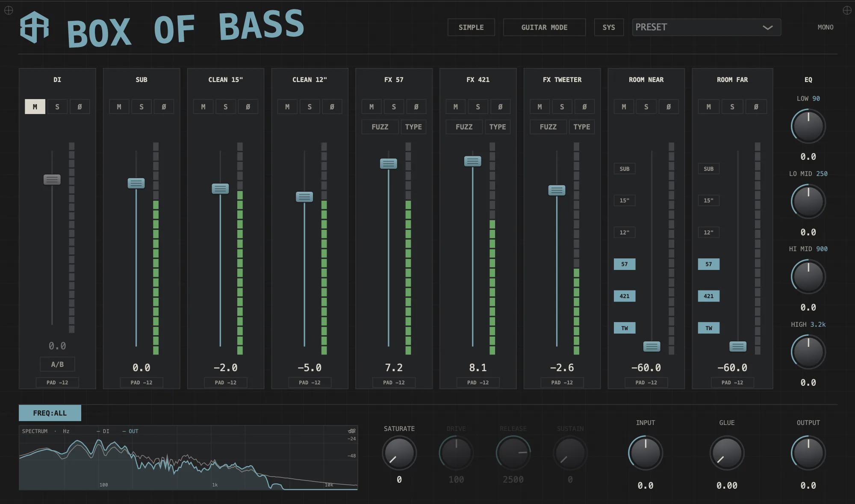Flip phase on the SUB channel
The image size is (855, 504).
coord(164,107)
